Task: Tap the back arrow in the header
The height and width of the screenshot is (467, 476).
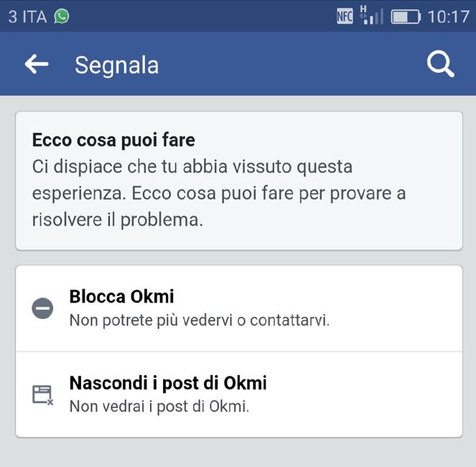Action: tap(37, 65)
